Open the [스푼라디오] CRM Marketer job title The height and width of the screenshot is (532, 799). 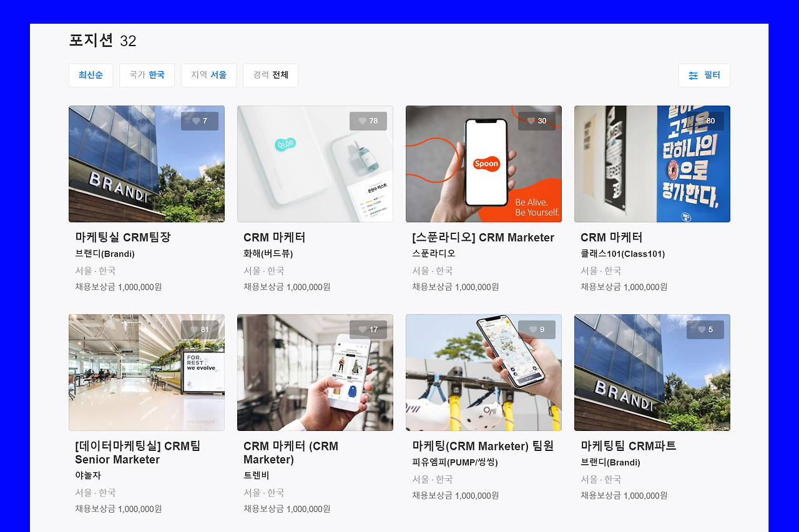pos(483,238)
